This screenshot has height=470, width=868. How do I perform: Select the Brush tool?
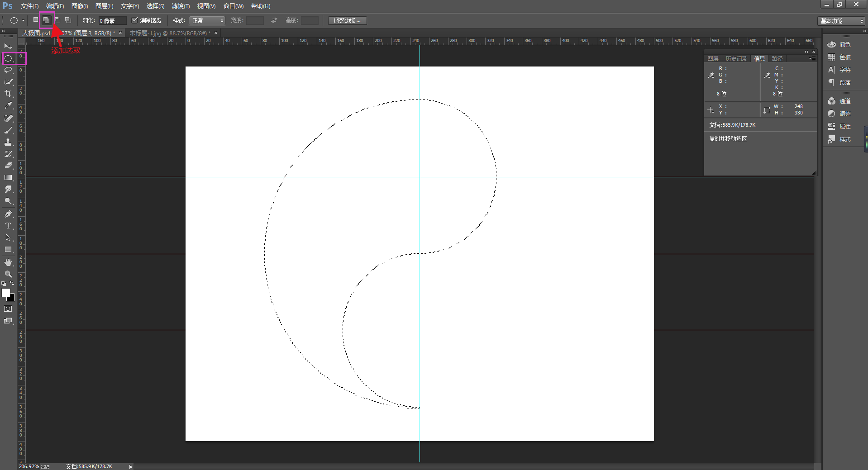[8, 130]
